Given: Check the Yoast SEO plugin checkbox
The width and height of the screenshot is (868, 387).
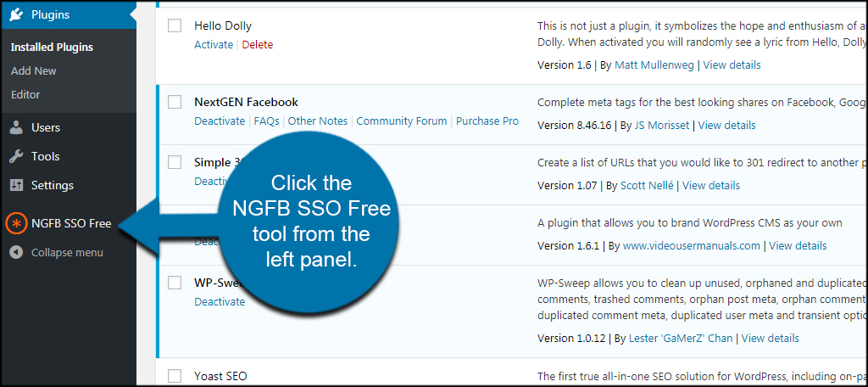Looking at the screenshot, I should (x=175, y=375).
